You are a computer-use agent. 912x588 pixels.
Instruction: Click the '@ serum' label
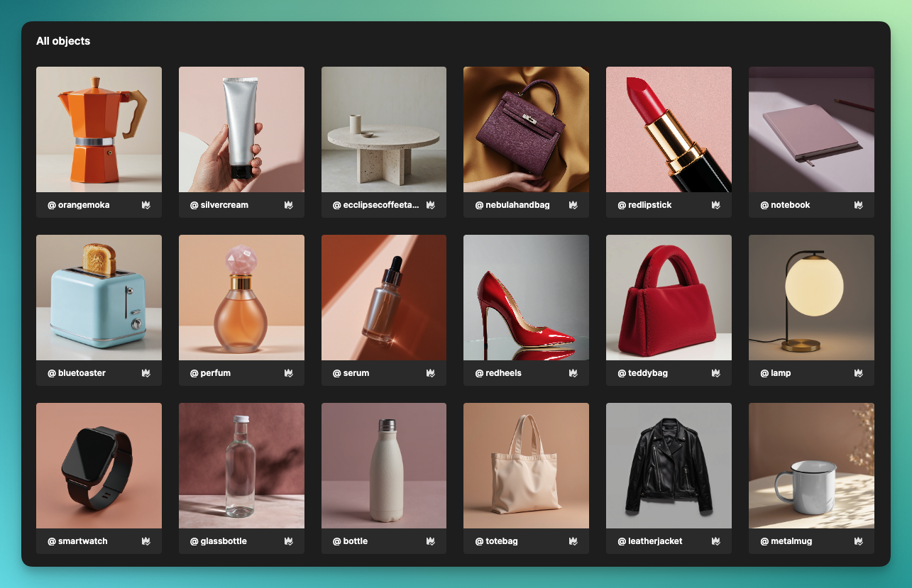point(351,373)
